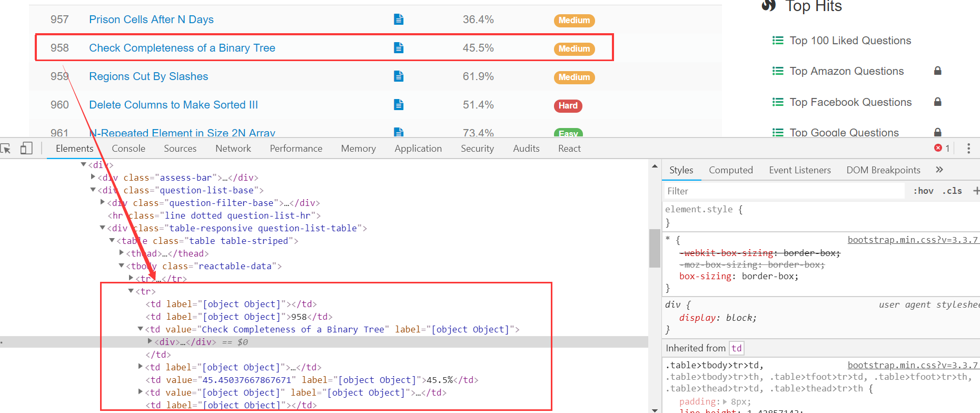Open solution icon for Check Completeness of a Binary Tree
Viewport: 980px width, 413px height.
pyautogui.click(x=399, y=48)
